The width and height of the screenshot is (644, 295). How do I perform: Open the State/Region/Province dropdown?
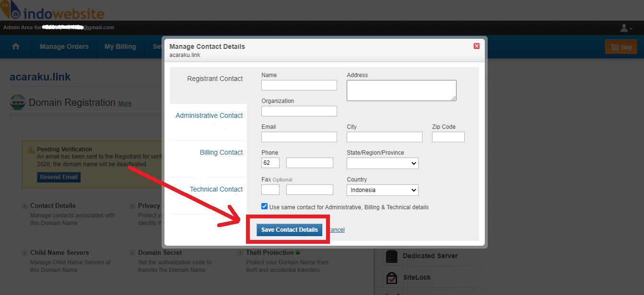(382, 163)
